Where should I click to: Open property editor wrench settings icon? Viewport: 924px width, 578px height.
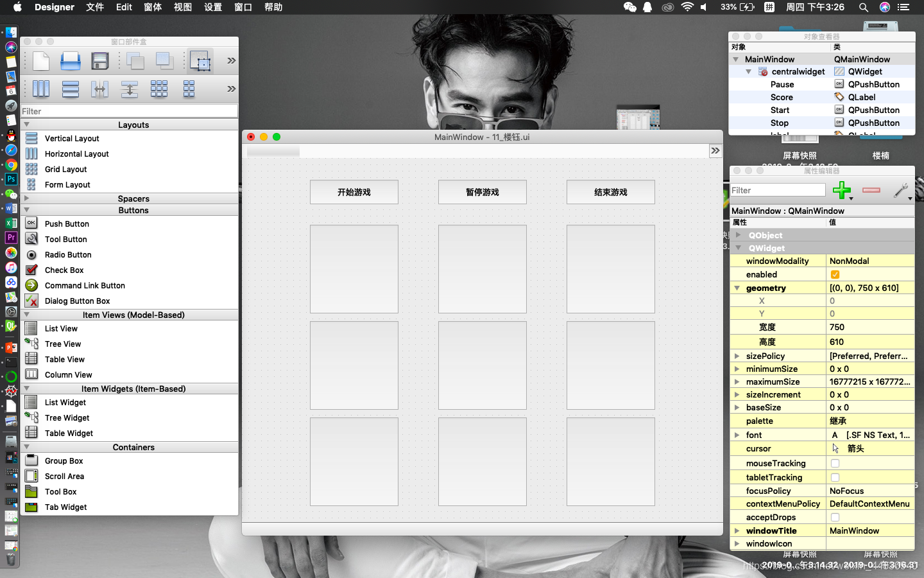tap(901, 190)
